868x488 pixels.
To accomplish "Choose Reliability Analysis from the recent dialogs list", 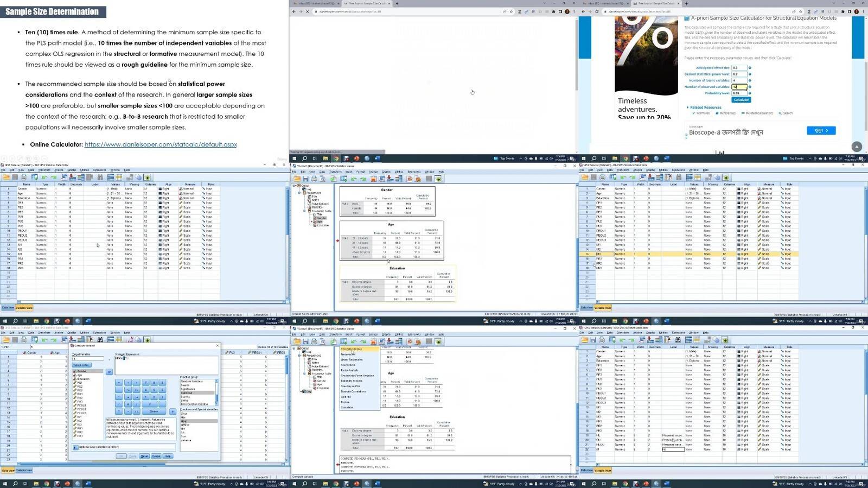I will click(x=359, y=381).
